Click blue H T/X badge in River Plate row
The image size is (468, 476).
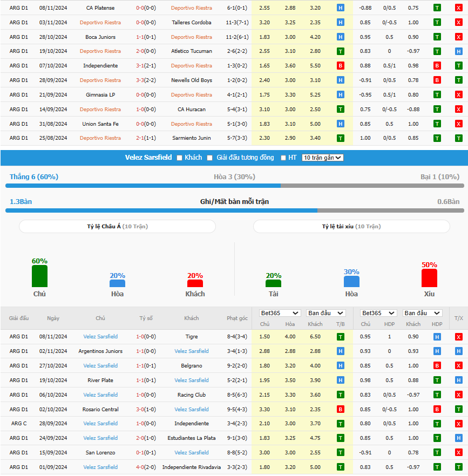pos(459,380)
